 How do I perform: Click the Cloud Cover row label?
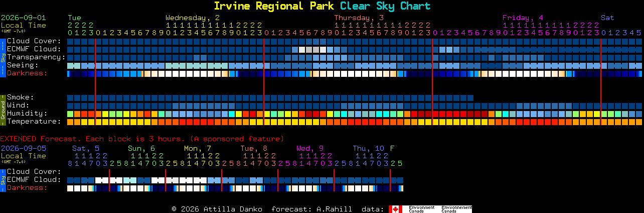pos(34,41)
